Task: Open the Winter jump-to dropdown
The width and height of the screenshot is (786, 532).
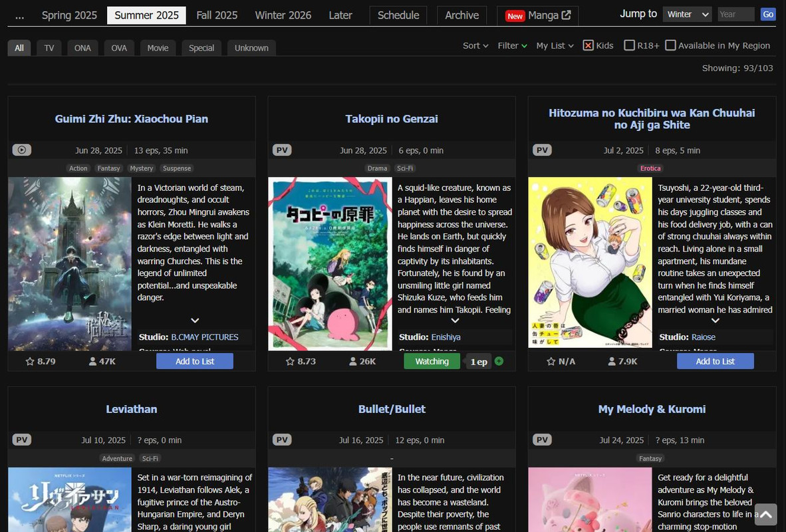Action: [x=687, y=13]
